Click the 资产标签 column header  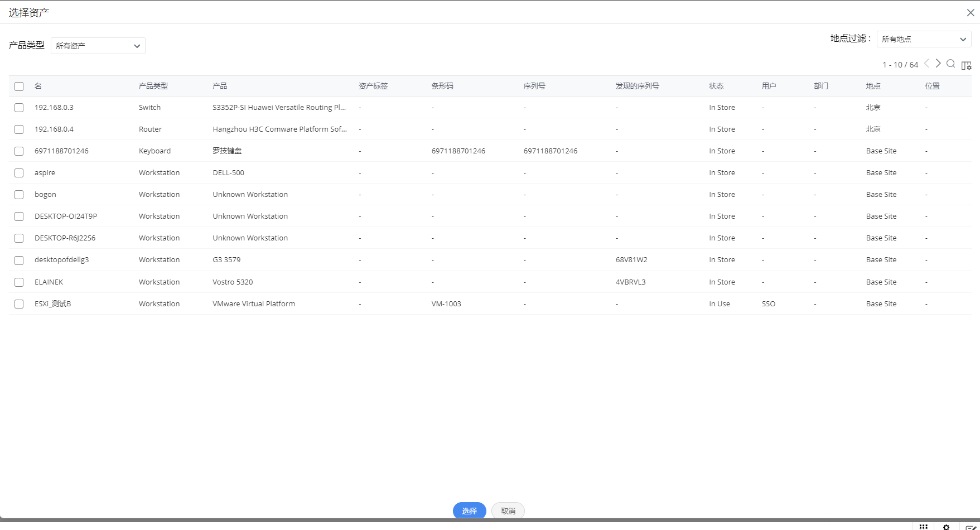click(x=373, y=86)
